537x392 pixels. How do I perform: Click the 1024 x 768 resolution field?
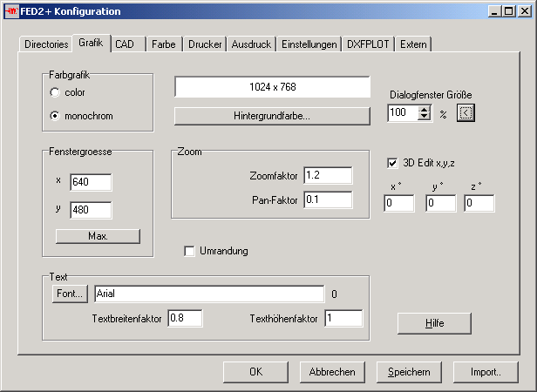(272, 87)
